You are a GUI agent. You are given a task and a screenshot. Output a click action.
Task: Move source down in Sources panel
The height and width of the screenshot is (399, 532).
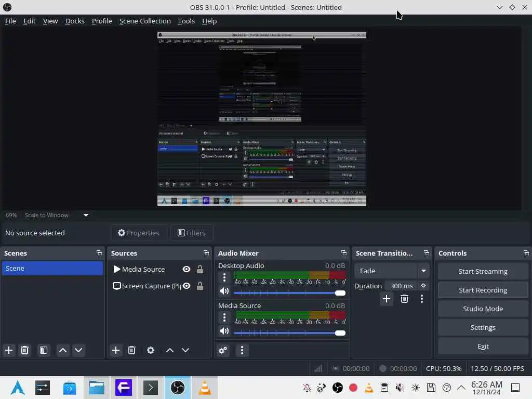pyautogui.click(x=185, y=350)
